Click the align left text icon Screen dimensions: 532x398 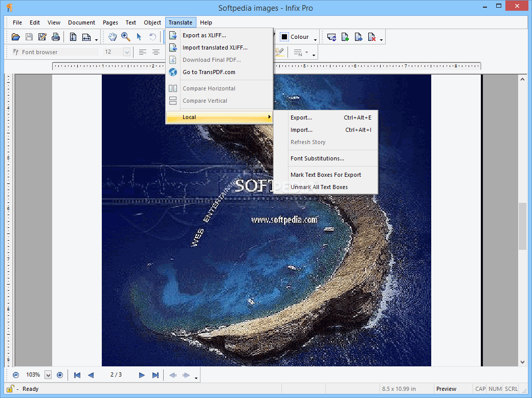click(x=143, y=52)
